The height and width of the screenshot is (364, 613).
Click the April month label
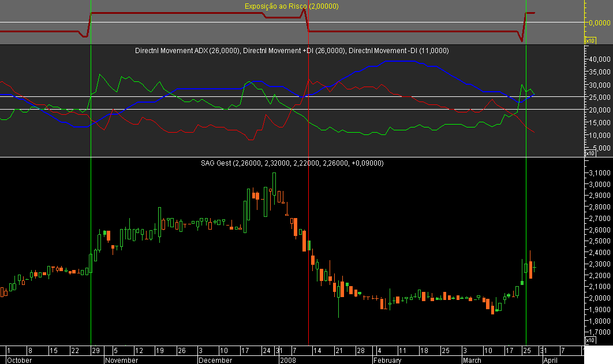551,360
